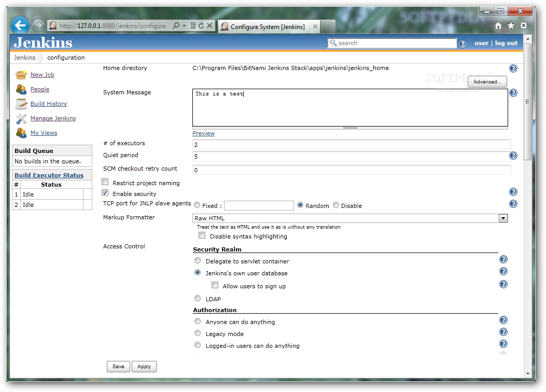Select the Fixed TCP port radio button
The width and height of the screenshot is (546, 392).
pos(197,205)
